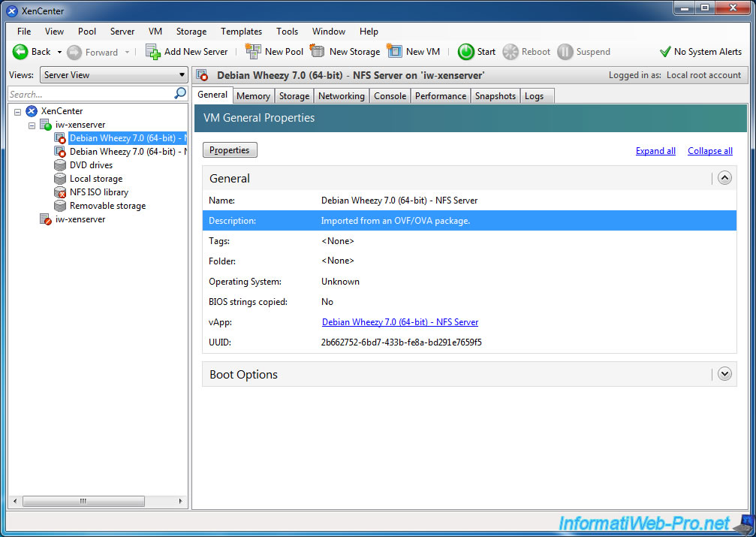Click the Properties button
756x537 pixels.
[x=230, y=150]
